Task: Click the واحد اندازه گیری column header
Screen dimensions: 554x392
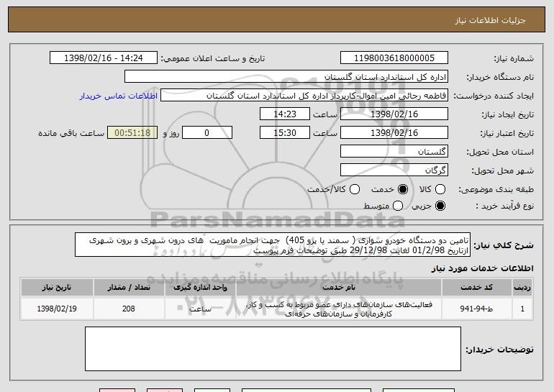Action: click(200, 288)
